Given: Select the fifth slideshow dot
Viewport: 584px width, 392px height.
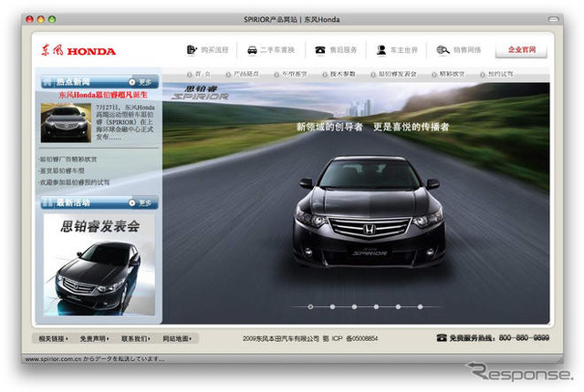Looking at the screenshot, I should pos(398,307).
